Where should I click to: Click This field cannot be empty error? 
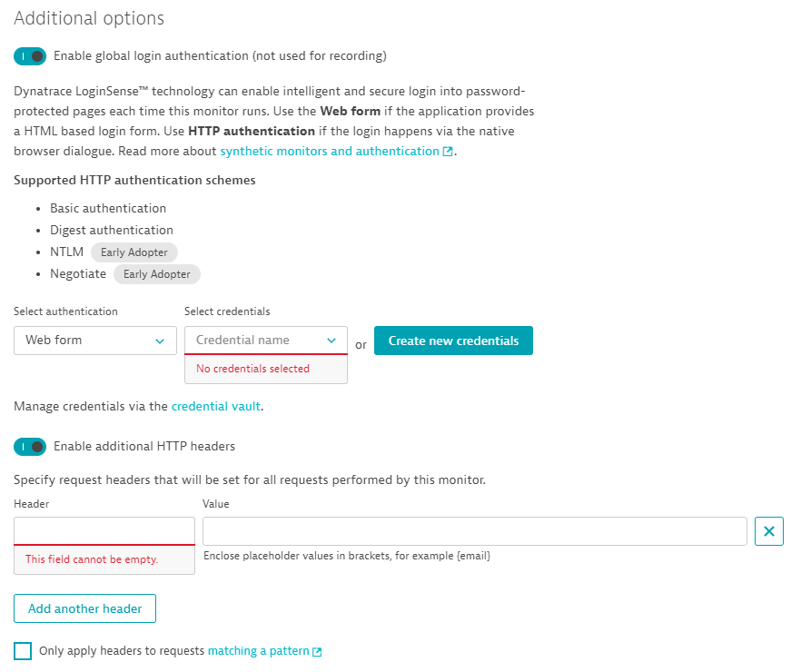[92, 559]
